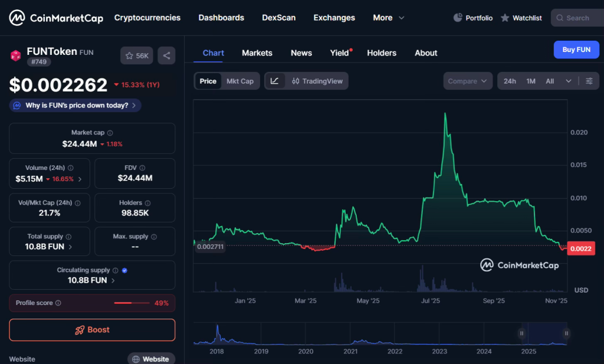Expand the More navigation menu
The width and height of the screenshot is (604, 364).
click(x=388, y=18)
